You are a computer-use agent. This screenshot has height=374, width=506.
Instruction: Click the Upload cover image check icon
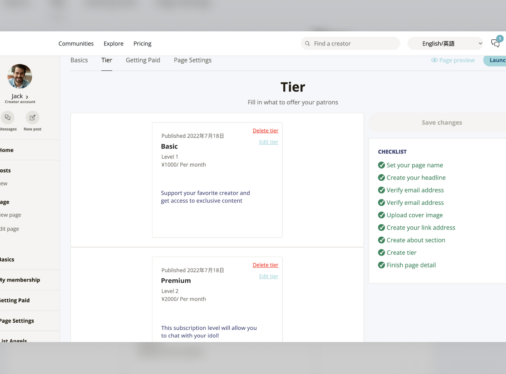click(381, 215)
